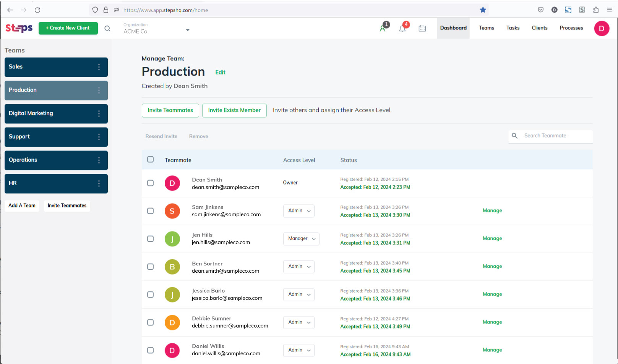Open the profile avatar D in the header

[602, 28]
